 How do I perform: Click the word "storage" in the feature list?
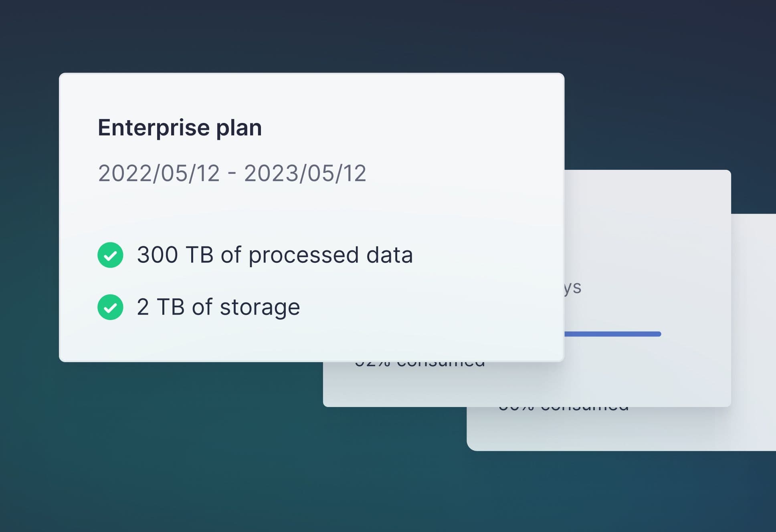[x=260, y=307]
